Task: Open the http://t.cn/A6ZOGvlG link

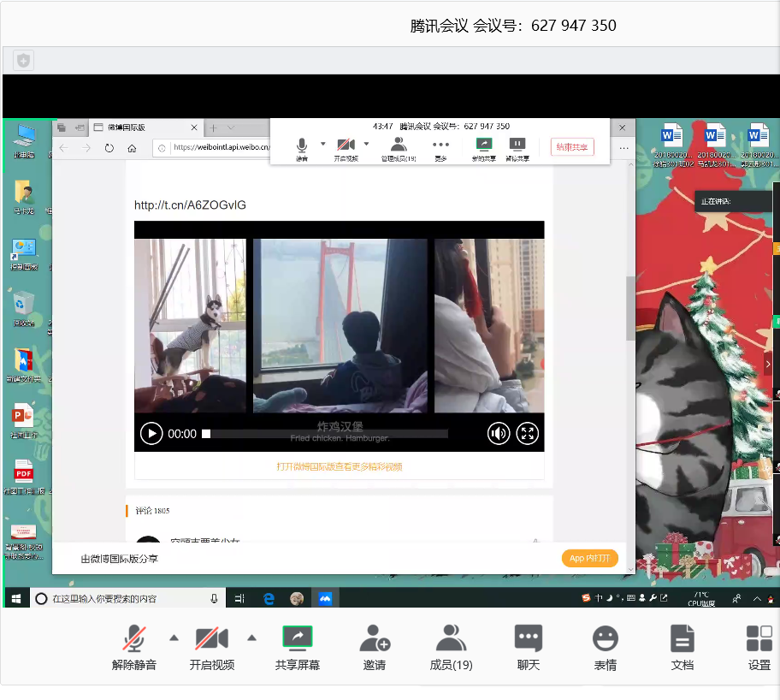Action: [x=190, y=205]
